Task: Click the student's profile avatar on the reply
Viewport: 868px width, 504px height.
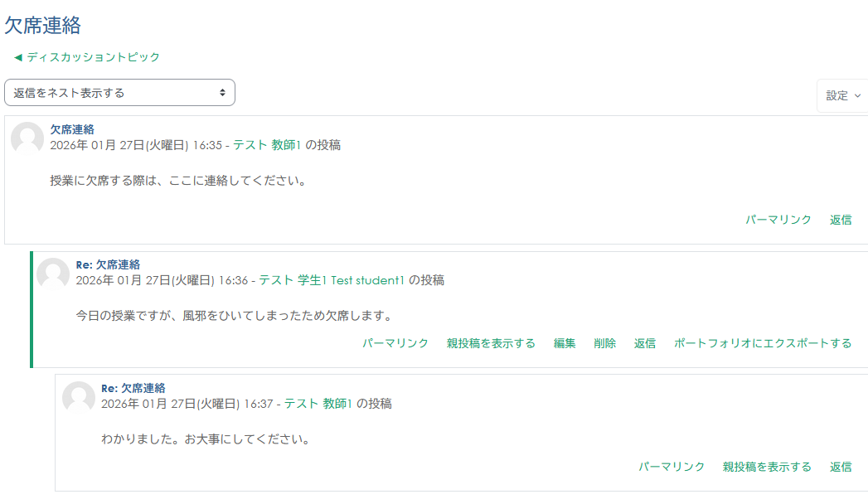Action: [53, 274]
